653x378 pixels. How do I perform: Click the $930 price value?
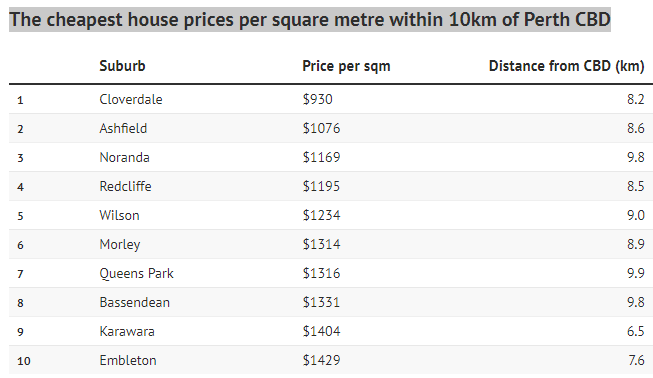click(317, 99)
